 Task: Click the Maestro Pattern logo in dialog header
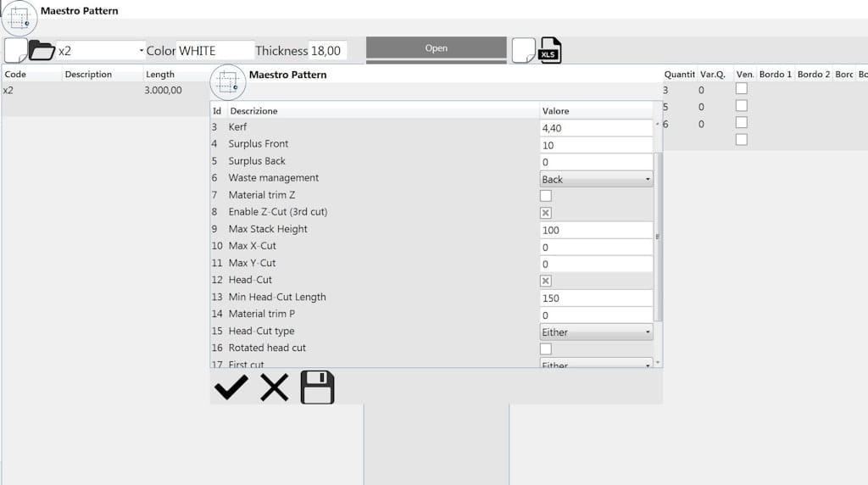tap(226, 81)
